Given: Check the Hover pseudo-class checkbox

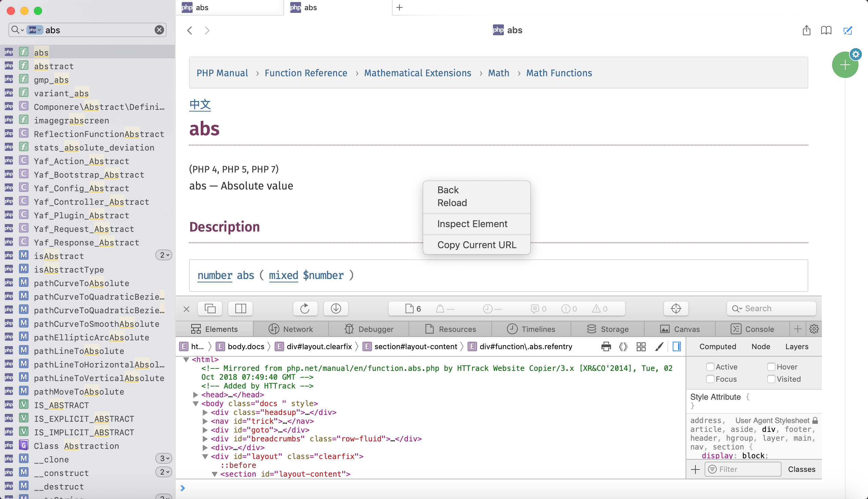Looking at the screenshot, I should [771, 367].
